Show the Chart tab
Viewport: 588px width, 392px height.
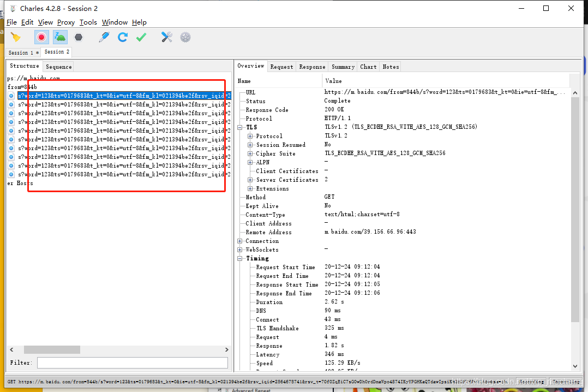pyautogui.click(x=368, y=67)
